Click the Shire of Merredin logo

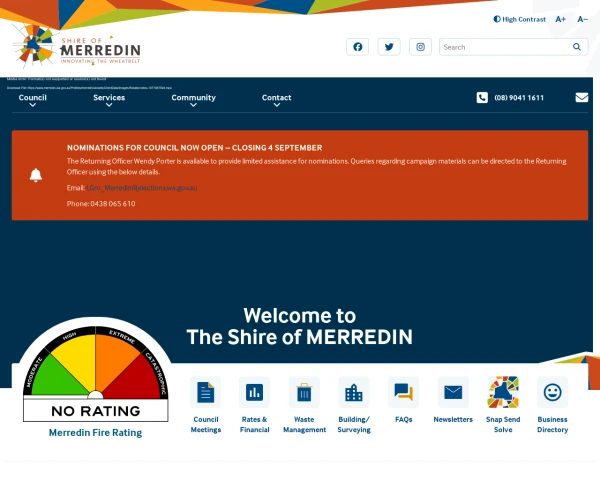[77, 47]
